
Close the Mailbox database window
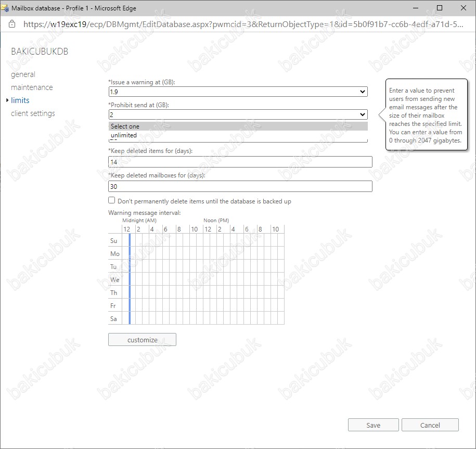point(463,8)
